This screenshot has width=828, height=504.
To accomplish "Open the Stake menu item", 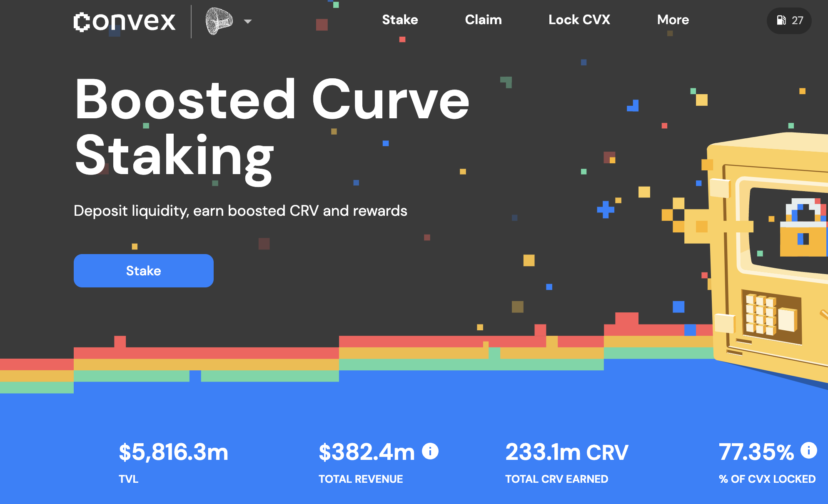I will point(400,20).
